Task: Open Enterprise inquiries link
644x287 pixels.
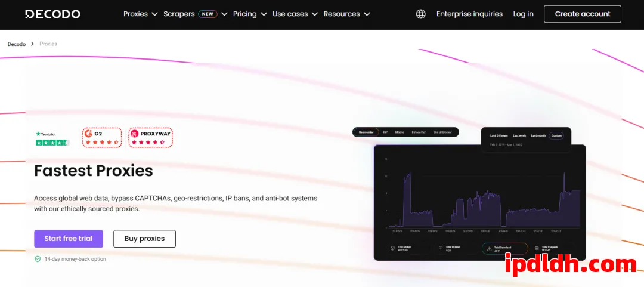Action: pyautogui.click(x=469, y=14)
